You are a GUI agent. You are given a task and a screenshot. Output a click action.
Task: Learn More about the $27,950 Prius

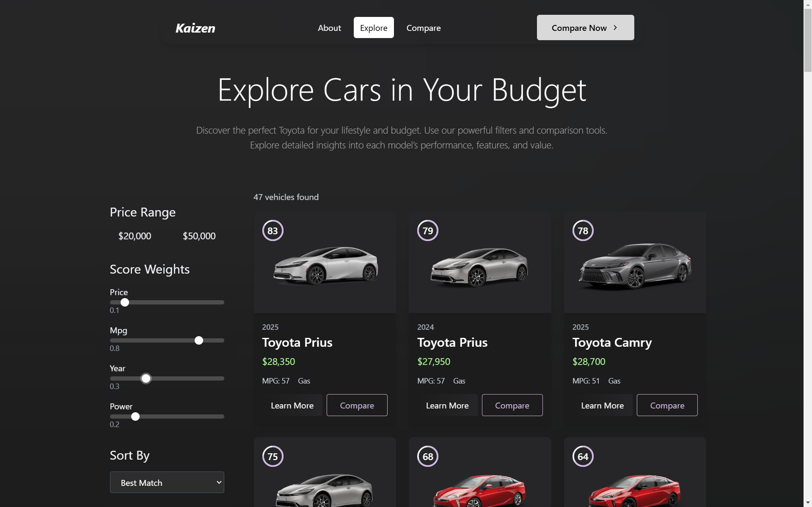pyautogui.click(x=447, y=406)
